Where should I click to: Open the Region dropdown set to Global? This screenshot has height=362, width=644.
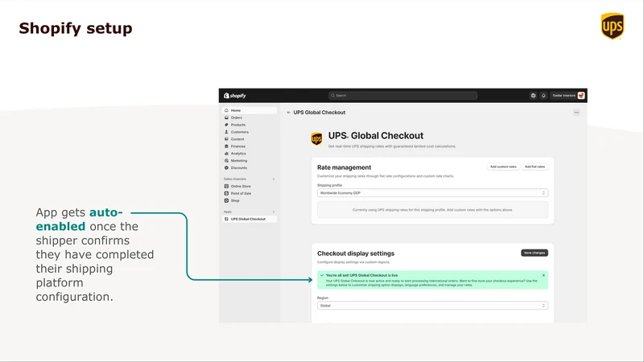[x=432, y=306]
